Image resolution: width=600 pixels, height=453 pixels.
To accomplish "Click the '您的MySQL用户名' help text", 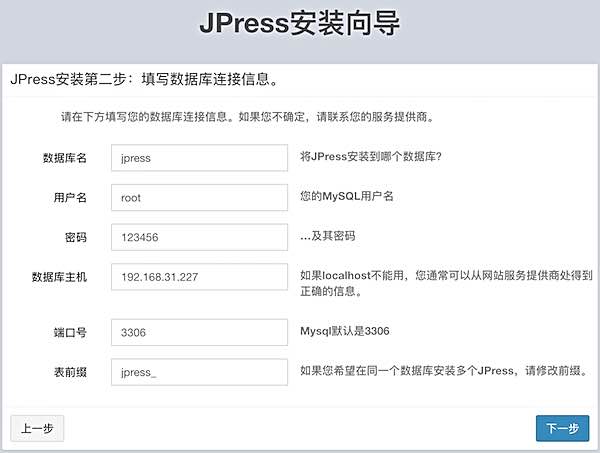I will point(347,196).
